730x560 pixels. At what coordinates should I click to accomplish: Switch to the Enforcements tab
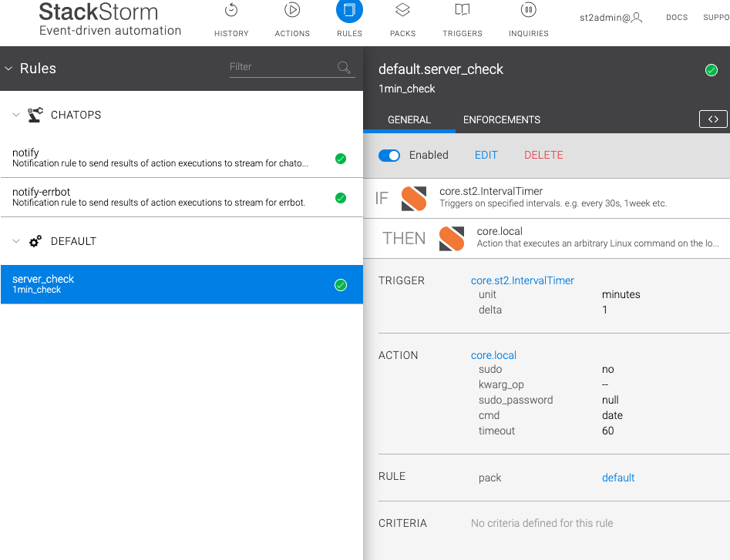pos(502,120)
